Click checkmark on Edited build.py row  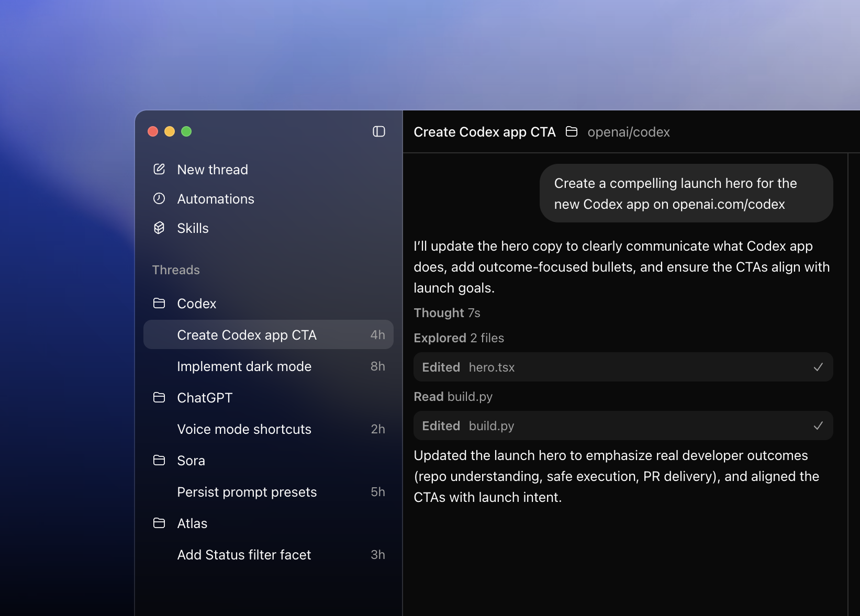818,425
